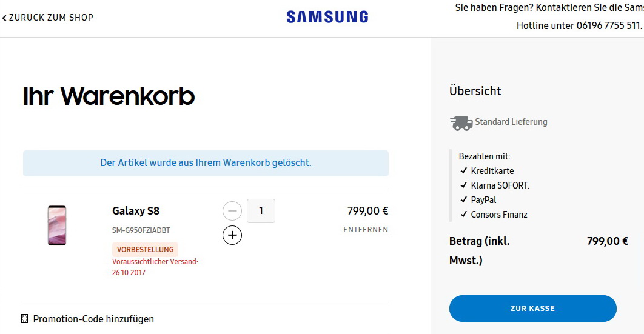Screen dimensions: 644x334
Task: Click the Promotion-Code coupon icon
Action: (25, 319)
